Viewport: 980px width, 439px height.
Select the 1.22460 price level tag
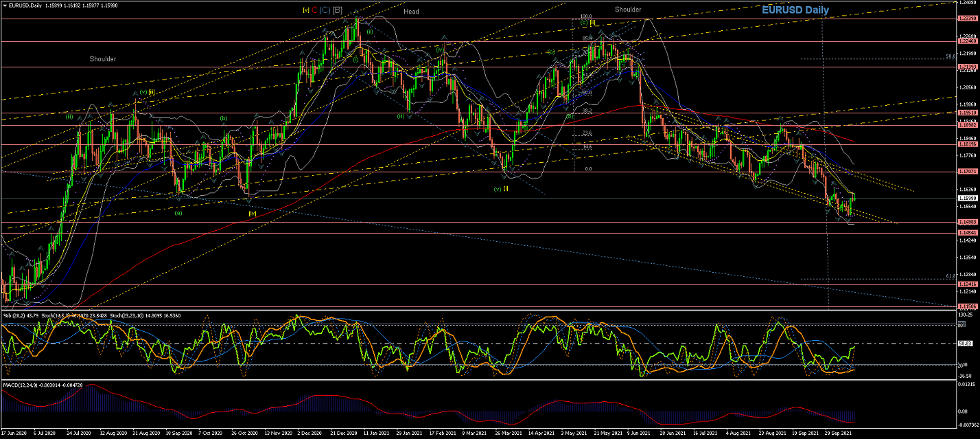[968, 41]
